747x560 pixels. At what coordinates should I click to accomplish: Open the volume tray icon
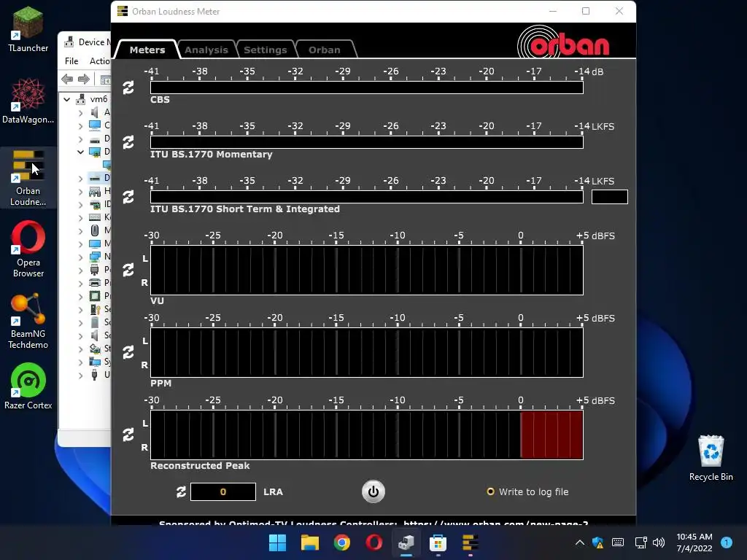pyautogui.click(x=659, y=542)
